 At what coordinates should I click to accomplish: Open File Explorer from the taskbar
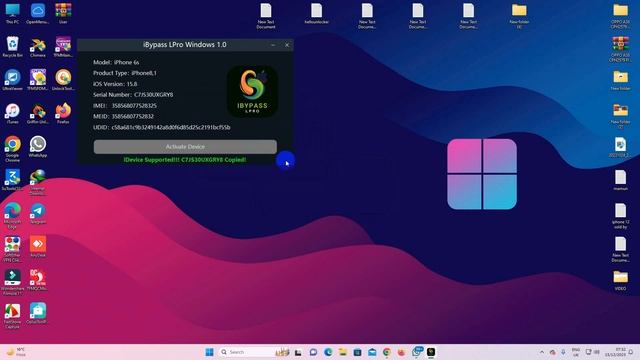point(342,352)
